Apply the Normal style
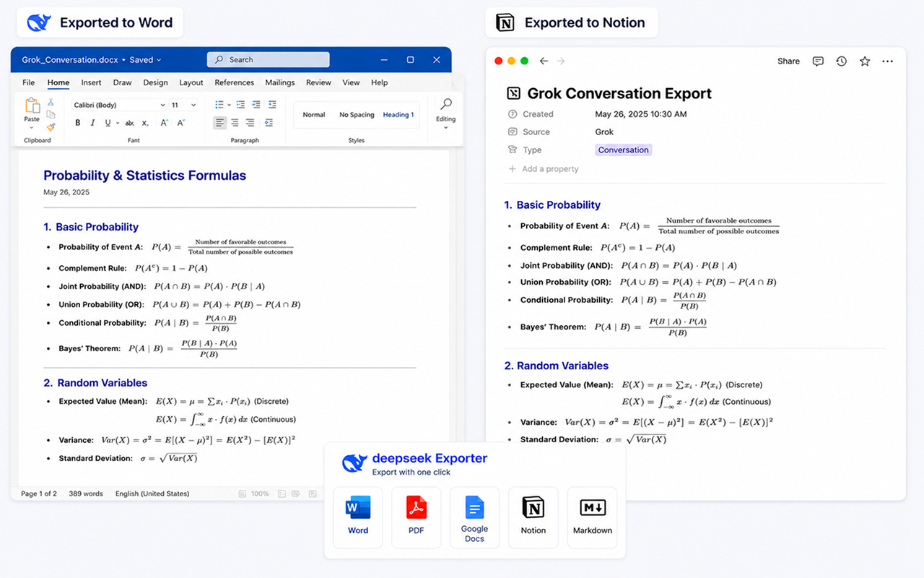Screen dimensions: 924x578 tap(314, 115)
